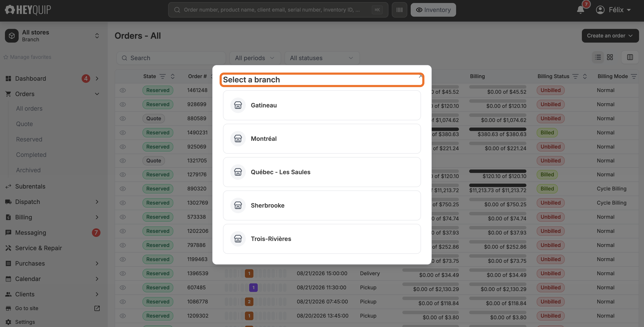Click the Inventory button
644x327 pixels.
point(433,10)
